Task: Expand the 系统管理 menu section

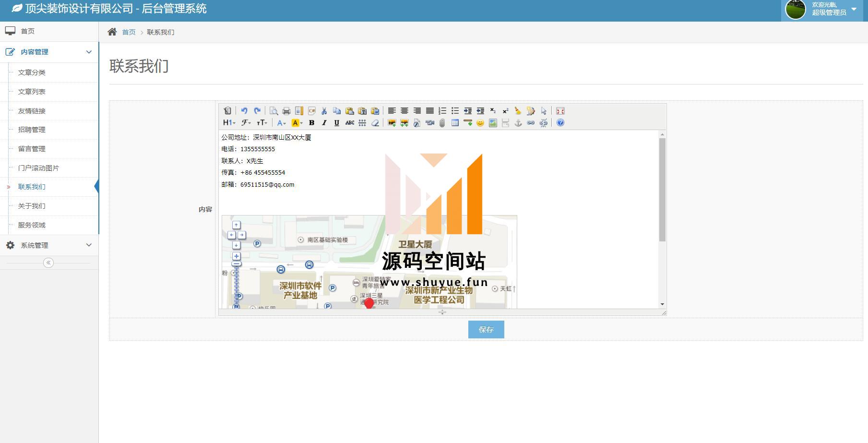Action: coord(49,245)
